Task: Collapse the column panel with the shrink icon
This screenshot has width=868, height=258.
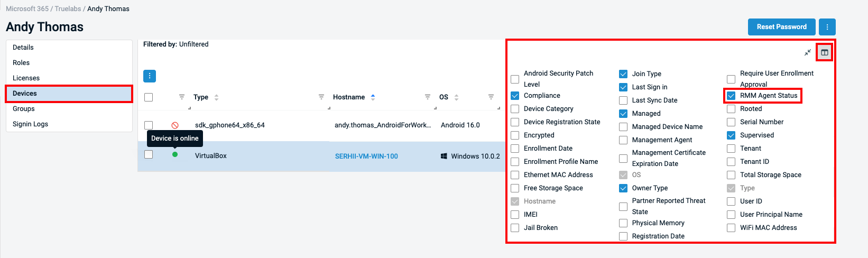Action: pyautogui.click(x=808, y=52)
